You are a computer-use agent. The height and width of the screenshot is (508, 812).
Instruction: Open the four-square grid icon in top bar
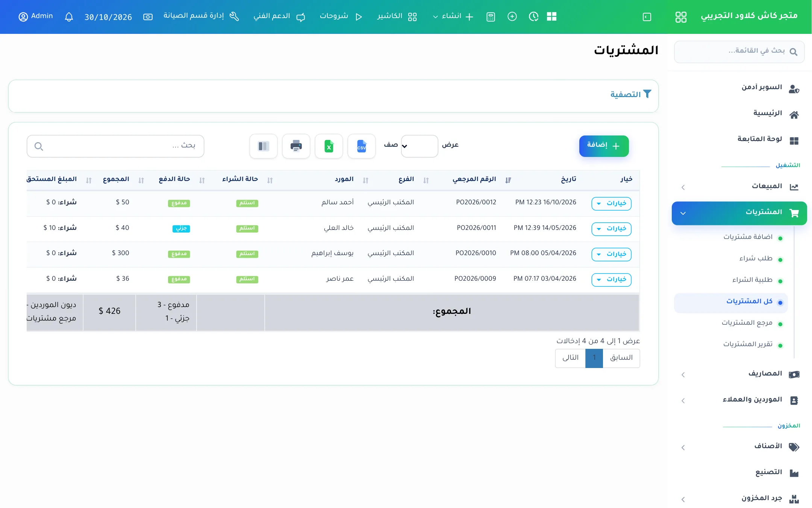click(x=551, y=17)
